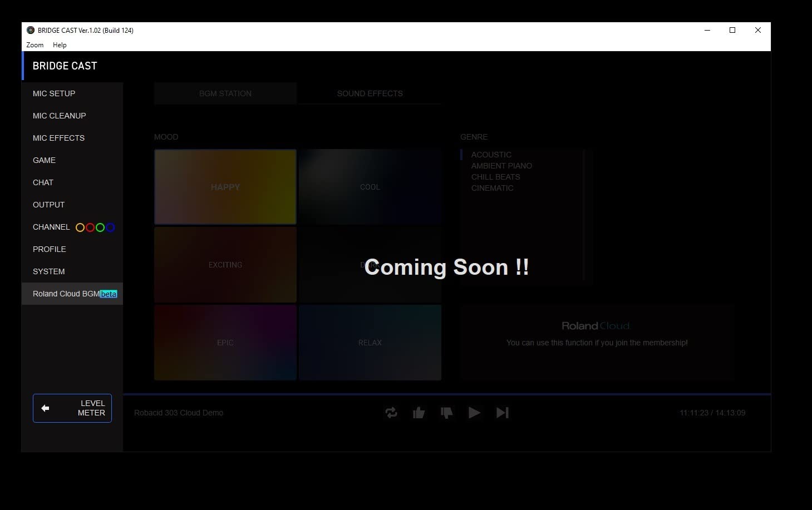Click the repeat loop playback icon
This screenshot has height=510, width=812.
(x=391, y=413)
